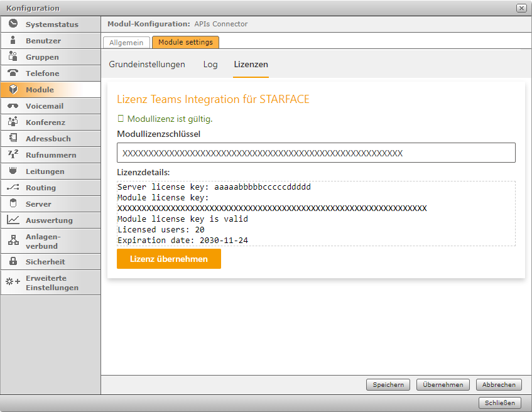The width and height of the screenshot is (532, 412).
Task: Select the Server sidebar entry
Action: [x=50, y=203]
